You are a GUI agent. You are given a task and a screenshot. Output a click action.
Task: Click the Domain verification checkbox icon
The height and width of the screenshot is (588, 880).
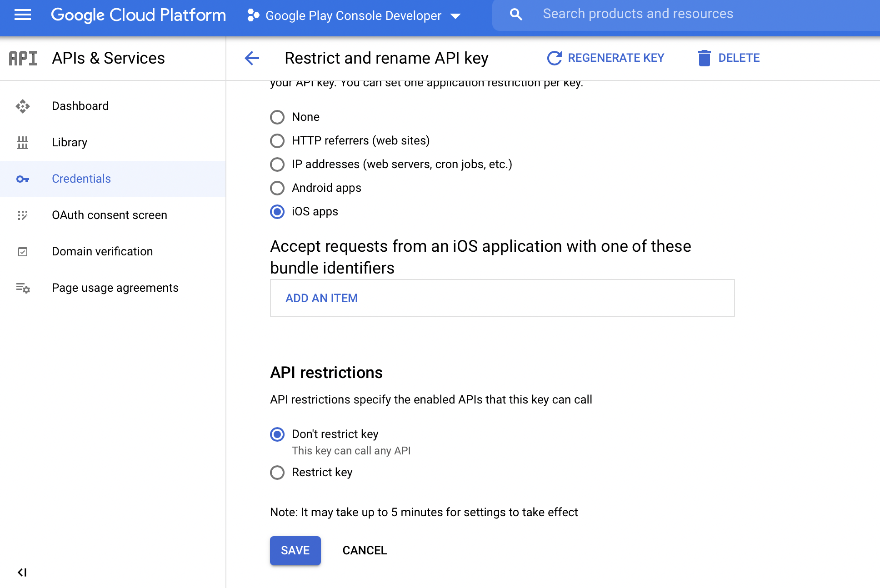(23, 251)
